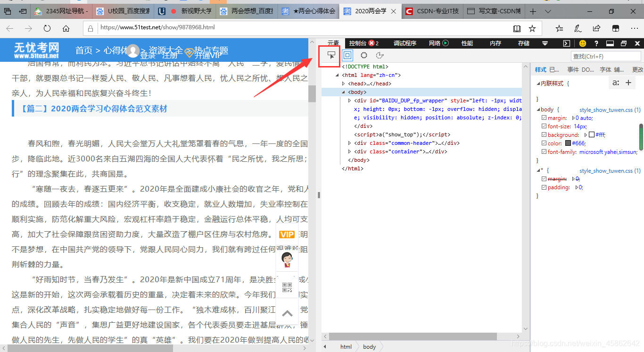Open reading view icon in address bar
The width and height of the screenshot is (644, 352).
517,28
